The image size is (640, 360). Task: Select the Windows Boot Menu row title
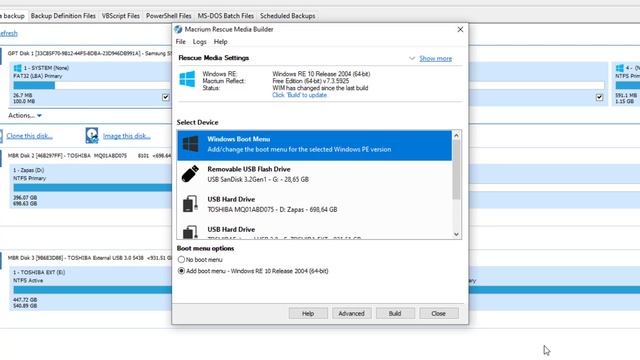[x=239, y=139]
